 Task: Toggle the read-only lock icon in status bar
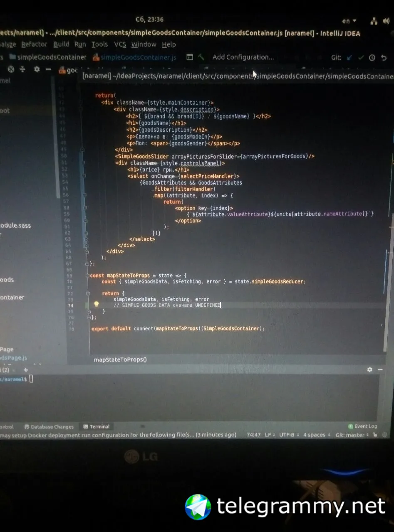click(375, 435)
